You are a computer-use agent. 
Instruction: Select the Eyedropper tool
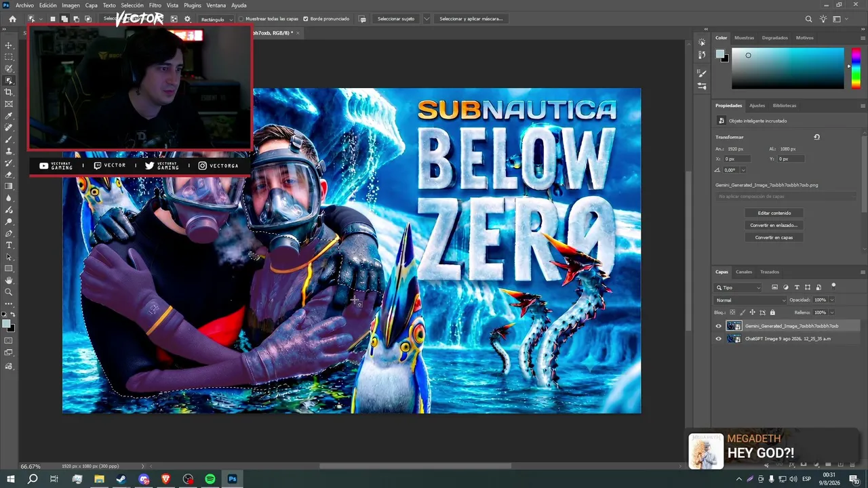(x=9, y=116)
